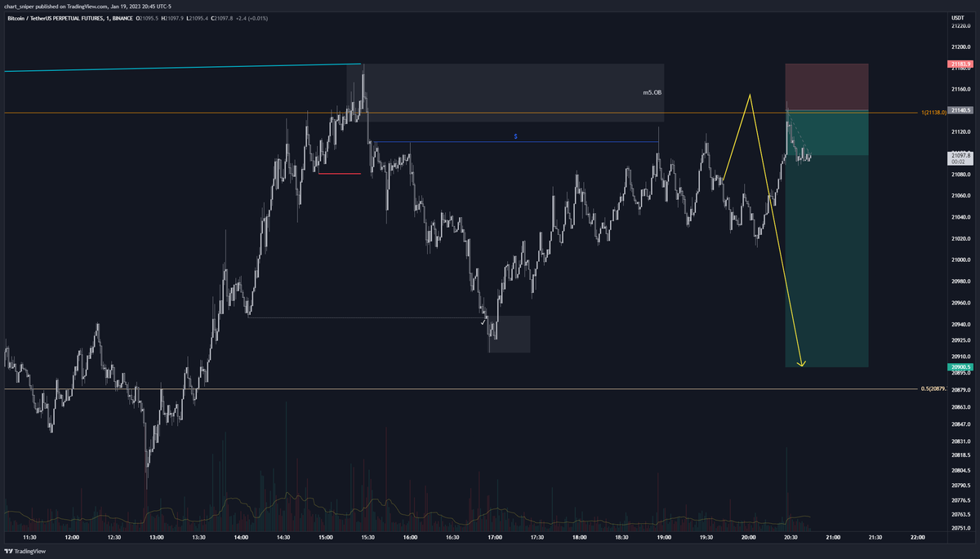
Task: Click the 20879.0 price axis label
Action: tap(960, 389)
